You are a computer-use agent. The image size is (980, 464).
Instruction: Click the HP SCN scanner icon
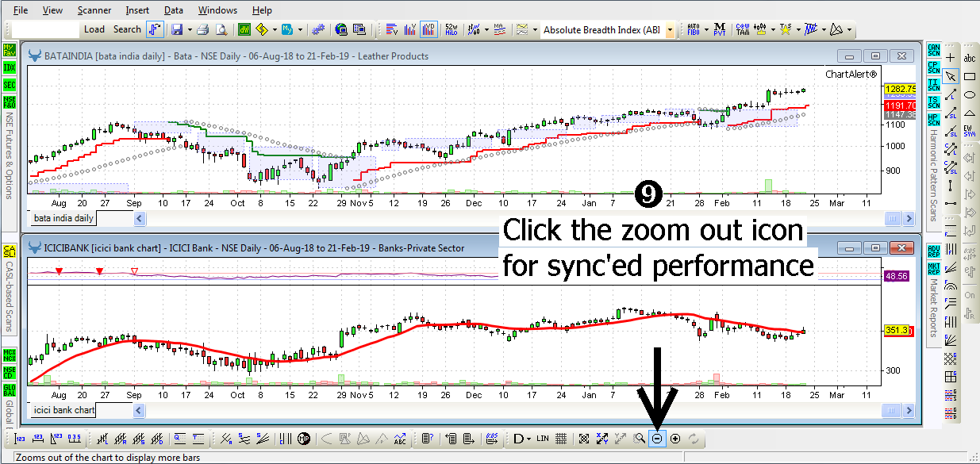[x=933, y=119]
